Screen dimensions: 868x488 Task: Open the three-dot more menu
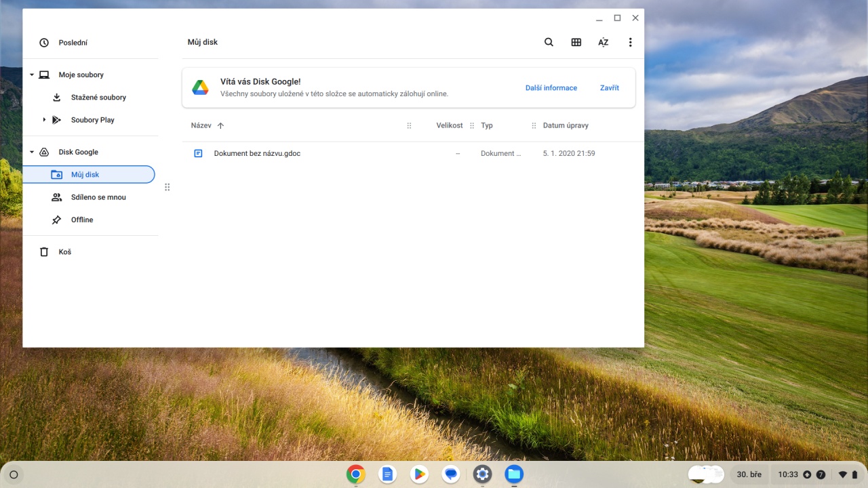click(630, 42)
